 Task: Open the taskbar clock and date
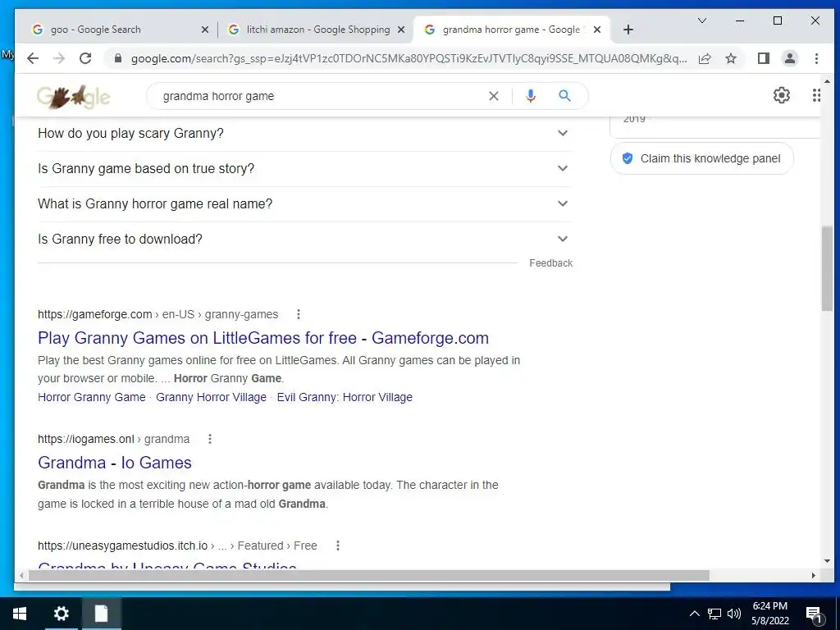(x=769, y=614)
